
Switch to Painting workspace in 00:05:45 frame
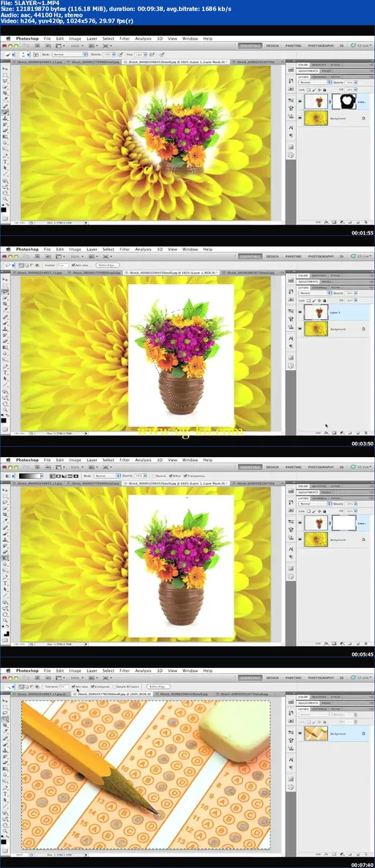click(294, 467)
